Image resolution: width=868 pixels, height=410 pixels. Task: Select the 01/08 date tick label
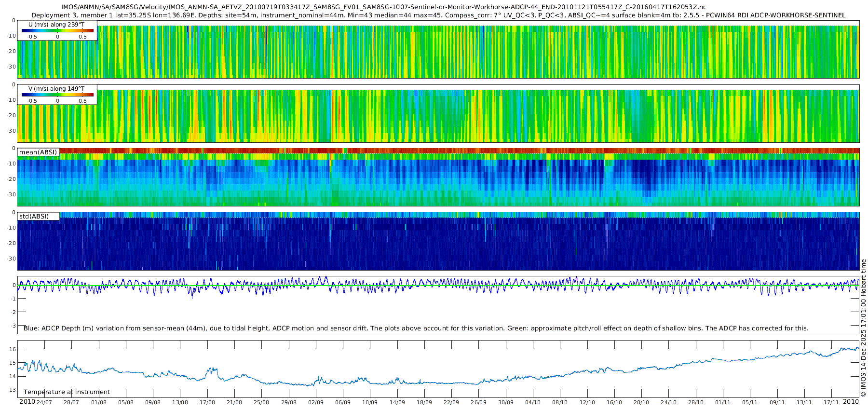click(x=99, y=402)
